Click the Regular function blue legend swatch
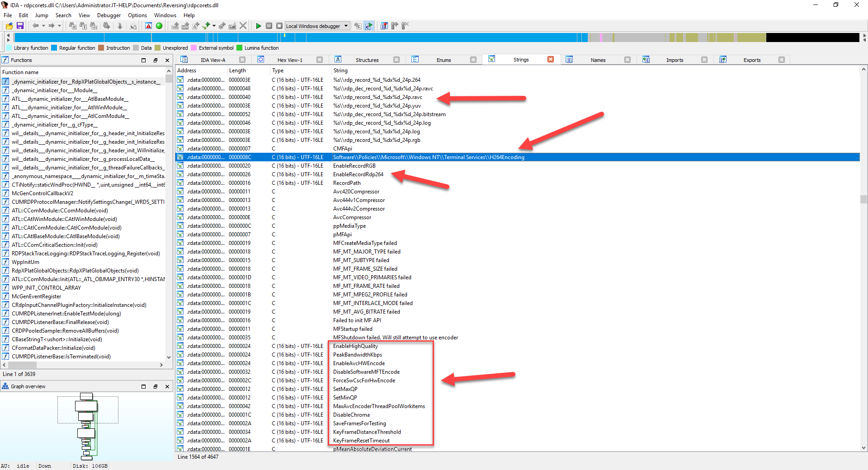Viewport: 868px width, 470px height. click(x=54, y=48)
